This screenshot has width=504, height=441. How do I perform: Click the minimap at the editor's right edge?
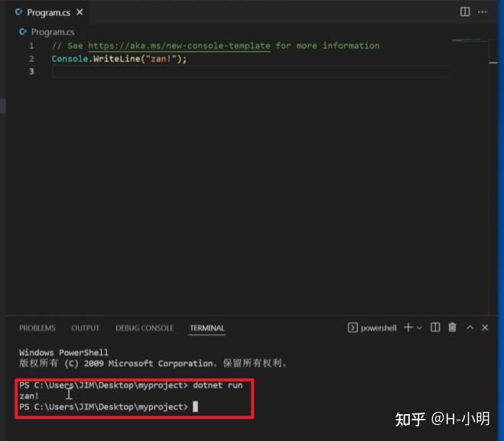(x=470, y=41)
